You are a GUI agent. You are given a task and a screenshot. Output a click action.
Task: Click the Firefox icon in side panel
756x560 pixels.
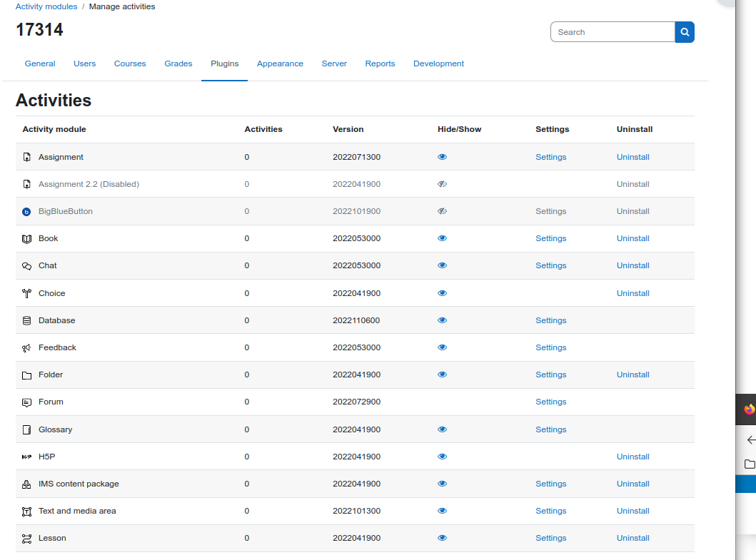pos(749,409)
